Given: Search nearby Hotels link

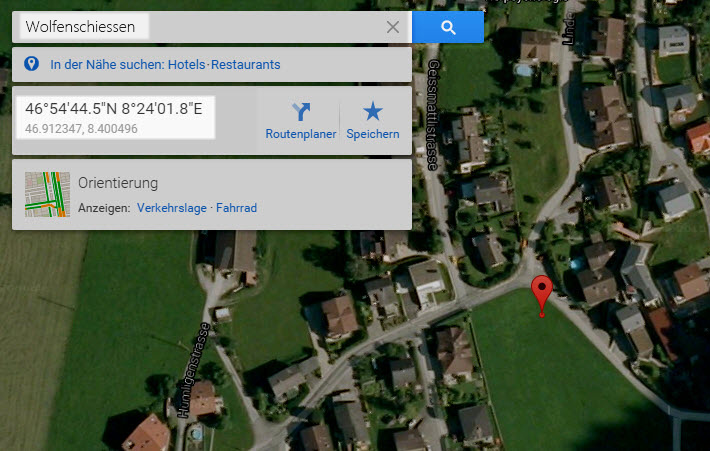Looking at the screenshot, I should pyautogui.click(x=187, y=65).
